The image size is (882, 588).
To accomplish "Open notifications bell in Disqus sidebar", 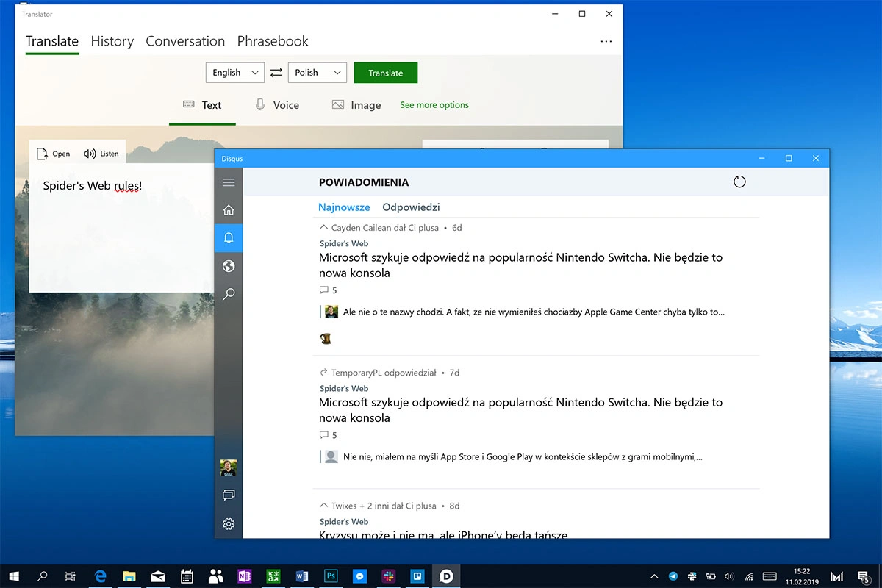I will click(x=229, y=238).
